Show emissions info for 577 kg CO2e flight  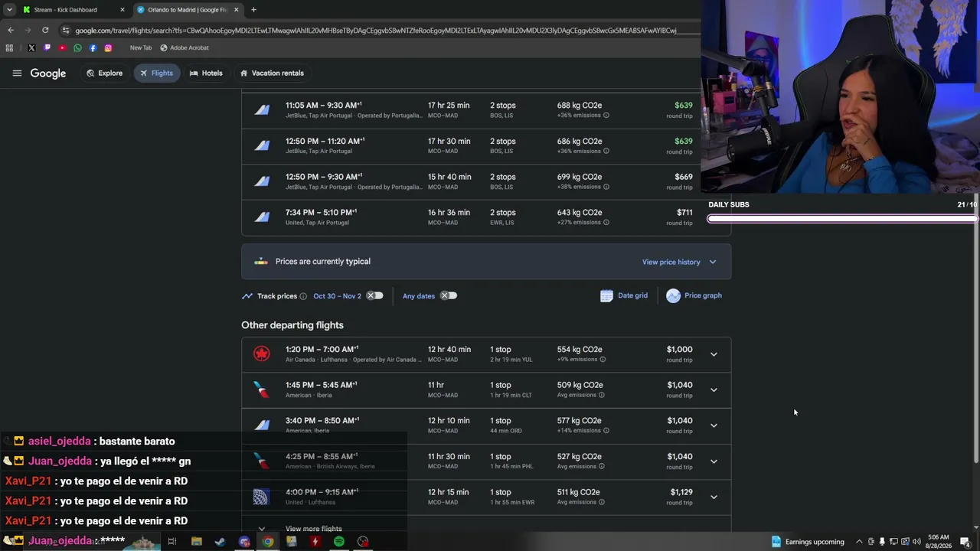606,431
